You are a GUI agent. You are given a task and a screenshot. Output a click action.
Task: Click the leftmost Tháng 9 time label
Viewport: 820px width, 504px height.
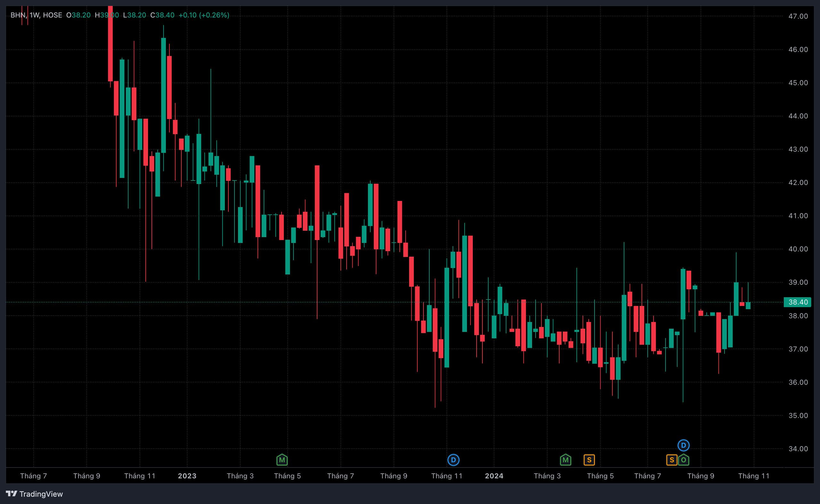pyautogui.click(x=87, y=476)
